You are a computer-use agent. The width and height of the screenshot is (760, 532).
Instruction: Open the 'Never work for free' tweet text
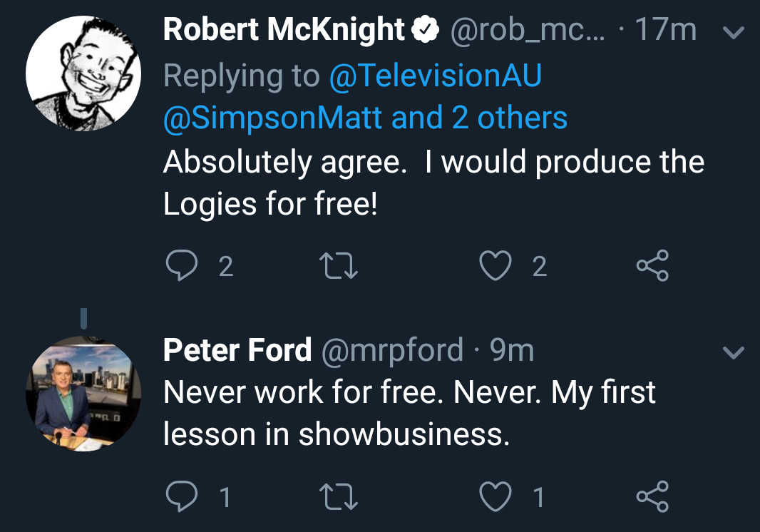coord(409,414)
